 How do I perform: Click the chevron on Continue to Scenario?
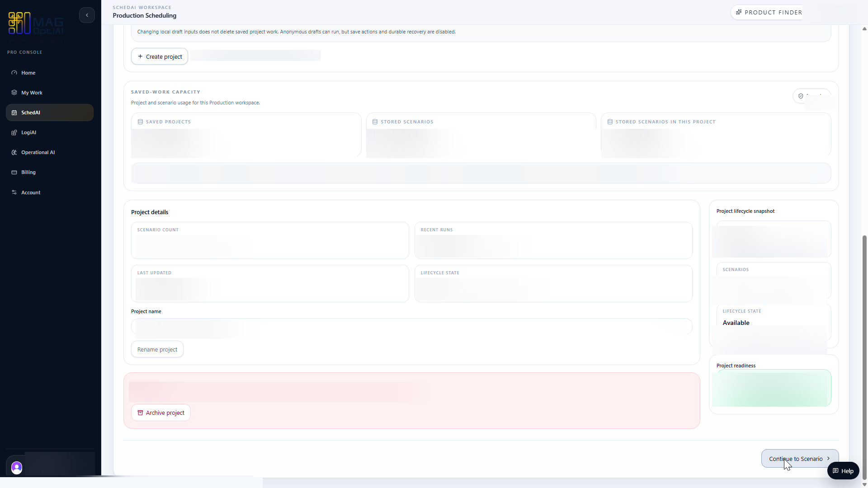pyautogui.click(x=828, y=459)
